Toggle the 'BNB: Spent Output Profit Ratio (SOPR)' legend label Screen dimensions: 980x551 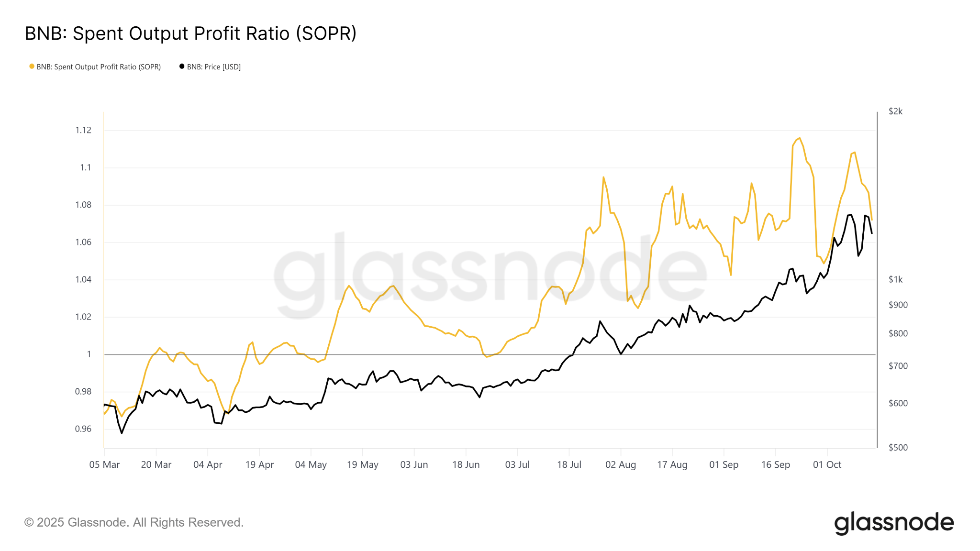(x=99, y=67)
